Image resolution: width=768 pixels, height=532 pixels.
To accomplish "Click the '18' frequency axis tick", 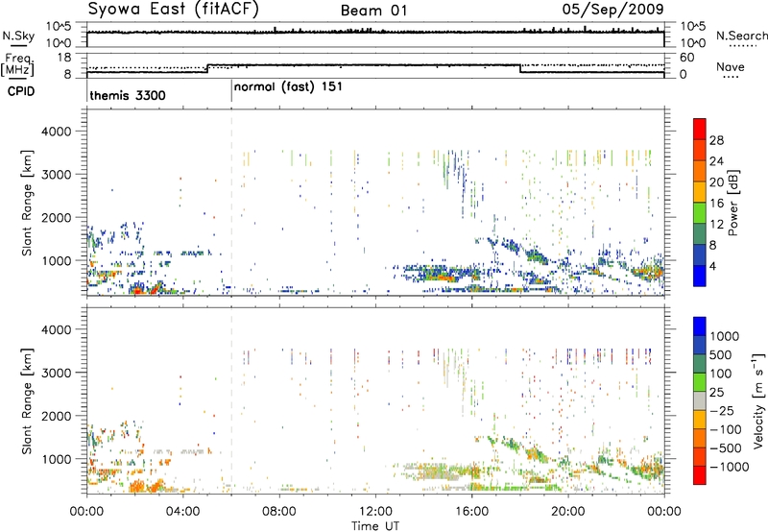I will (x=63, y=58).
